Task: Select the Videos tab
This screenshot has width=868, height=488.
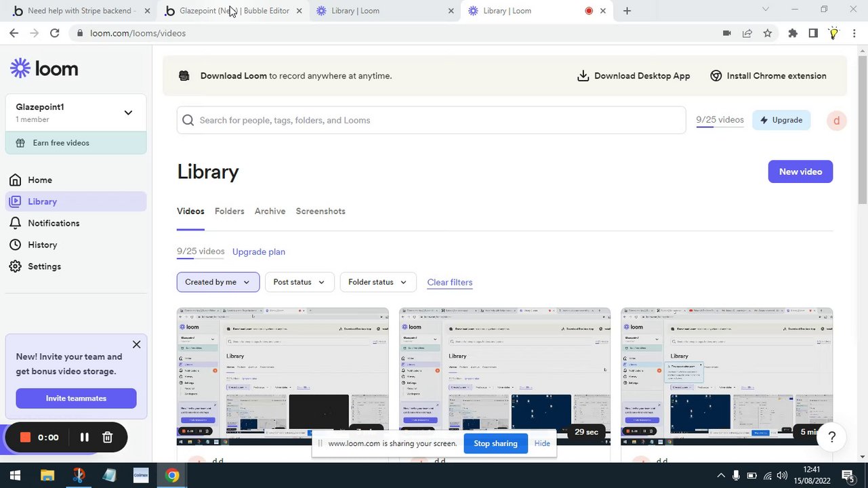Action: 190,211
